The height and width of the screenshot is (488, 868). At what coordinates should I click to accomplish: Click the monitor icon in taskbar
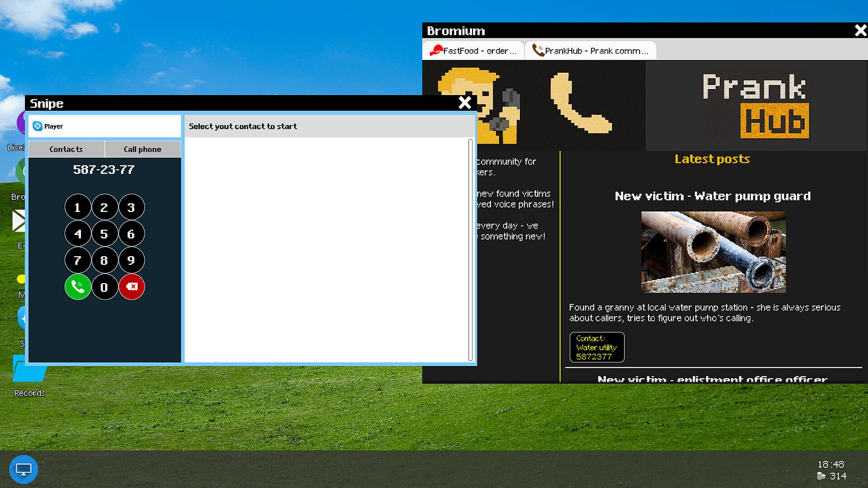point(24,469)
